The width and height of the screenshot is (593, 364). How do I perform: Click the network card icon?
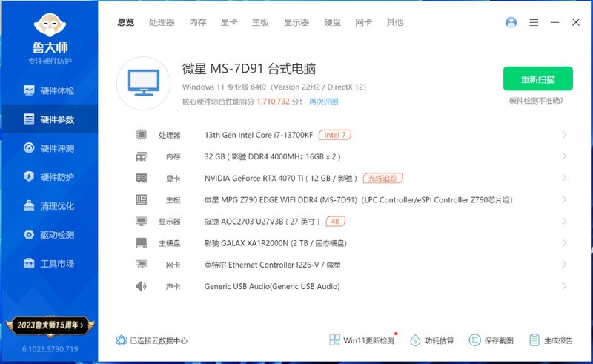[x=141, y=264]
